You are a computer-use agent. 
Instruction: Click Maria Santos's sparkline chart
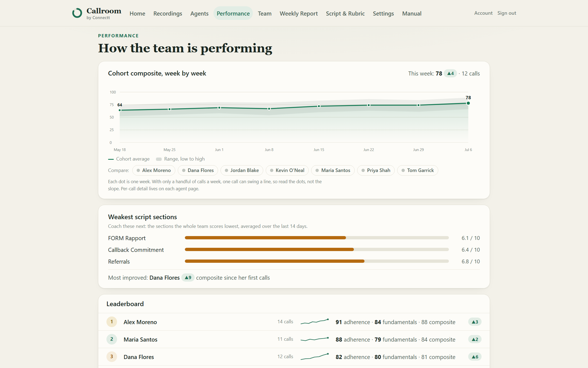click(315, 339)
